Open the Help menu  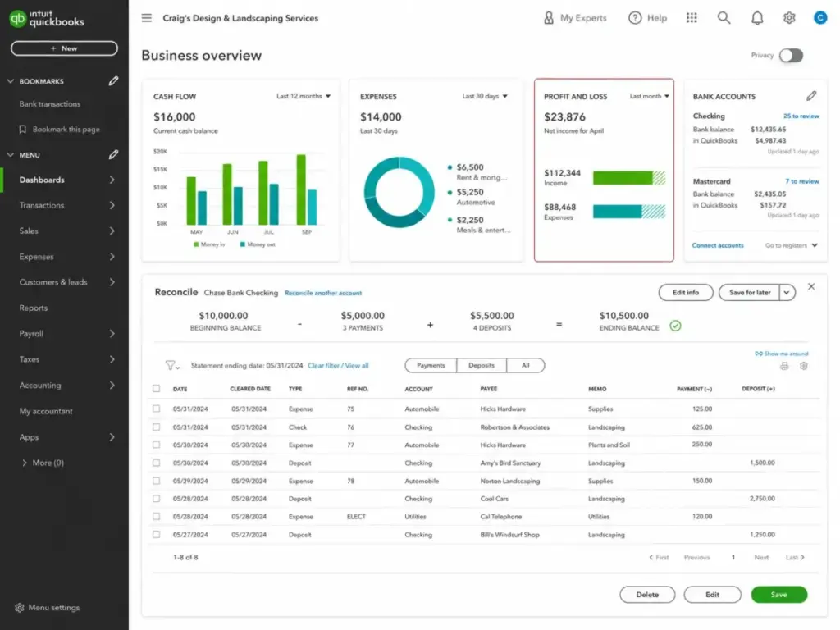[648, 18]
